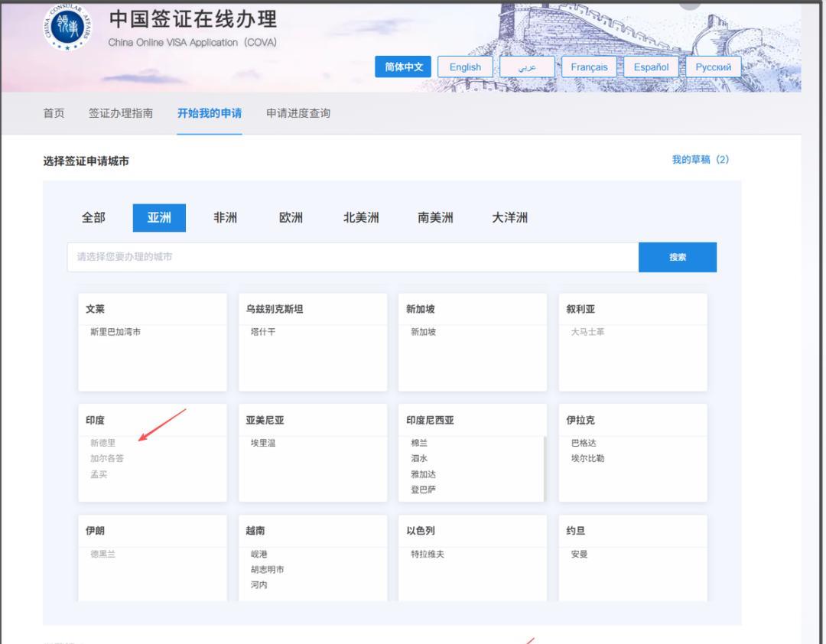Open 申请进度查询 status inquiry
This screenshot has width=826, height=644.
point(298,113)
